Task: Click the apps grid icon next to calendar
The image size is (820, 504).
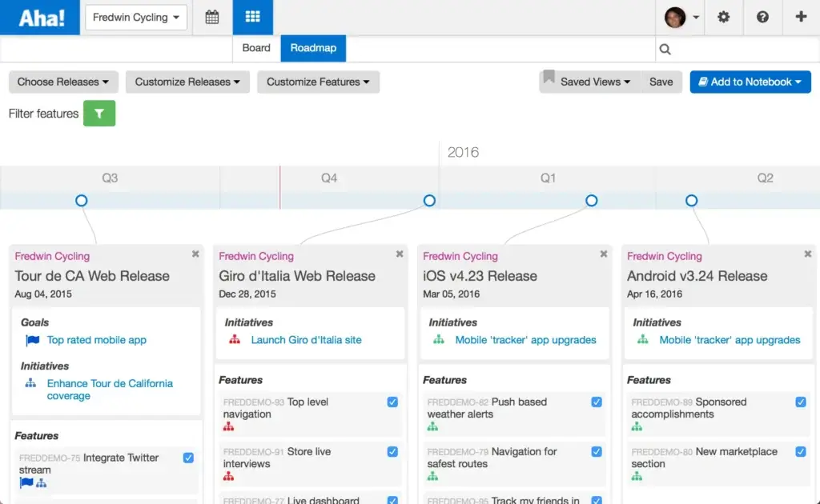Action: pos(251,16)
